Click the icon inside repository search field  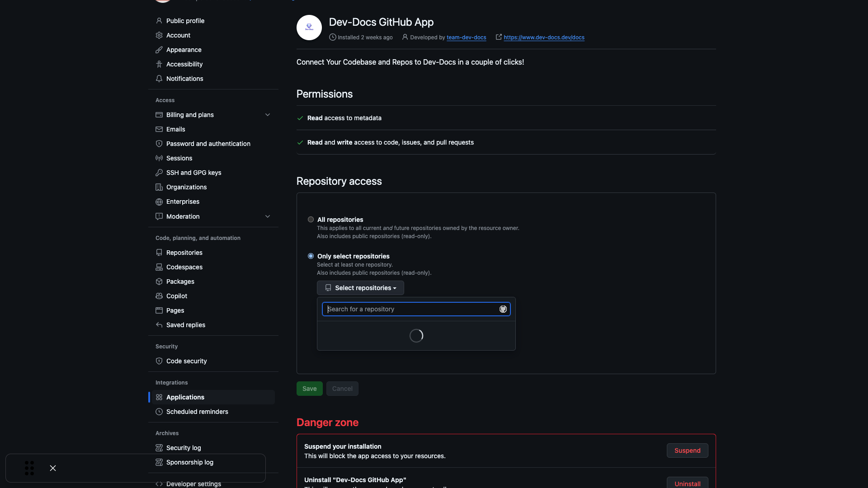pyautogui.click(x=503, y=309)
